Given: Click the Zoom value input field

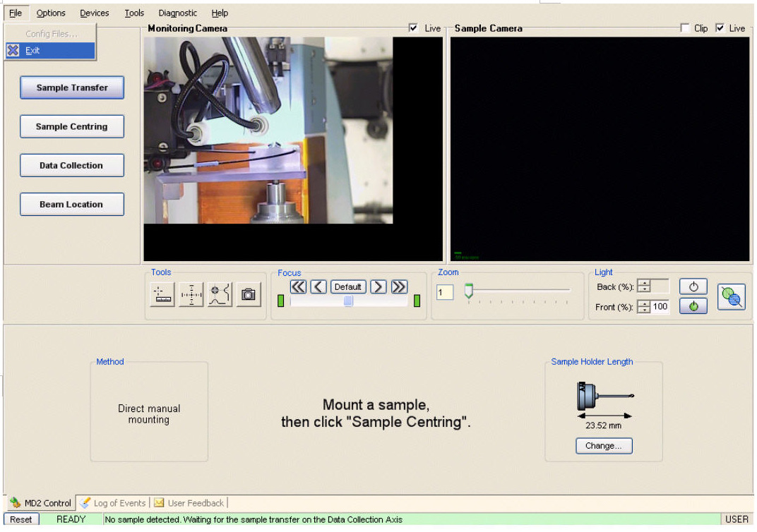Looking at the screenshot, I should click(x=445, y=292).
